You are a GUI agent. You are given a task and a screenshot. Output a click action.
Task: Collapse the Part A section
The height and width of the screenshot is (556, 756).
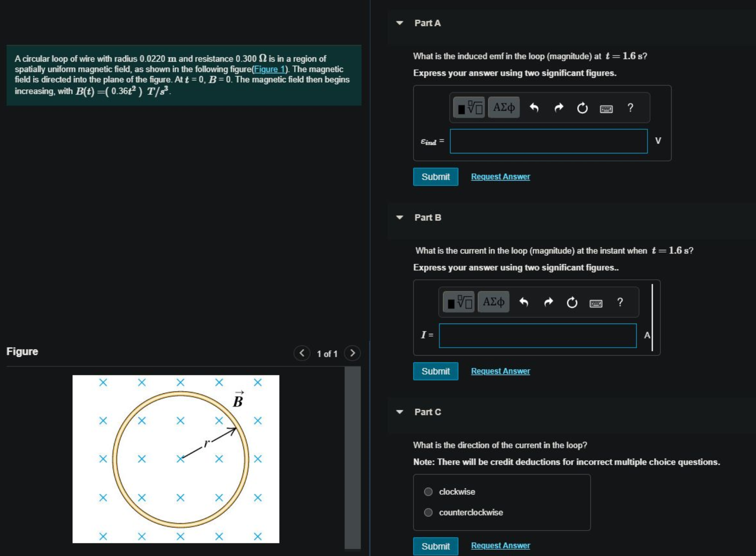pos(399,23)
